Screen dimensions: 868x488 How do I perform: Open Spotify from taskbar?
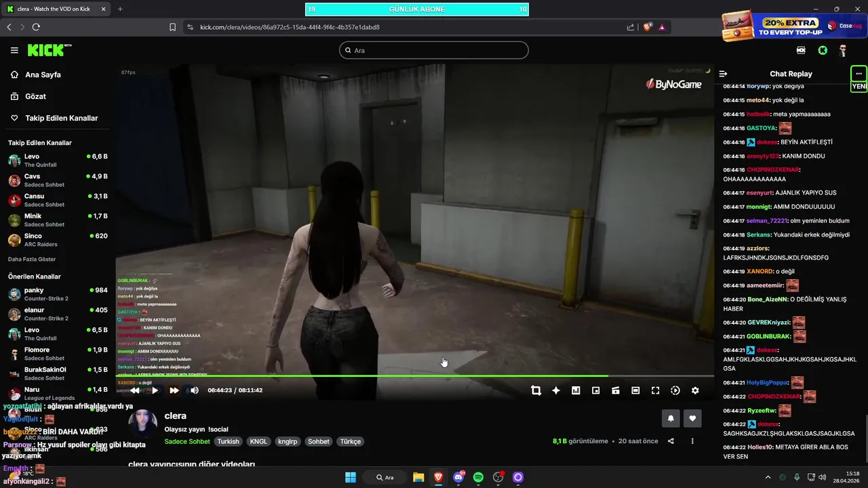click(x=478, y=477)
